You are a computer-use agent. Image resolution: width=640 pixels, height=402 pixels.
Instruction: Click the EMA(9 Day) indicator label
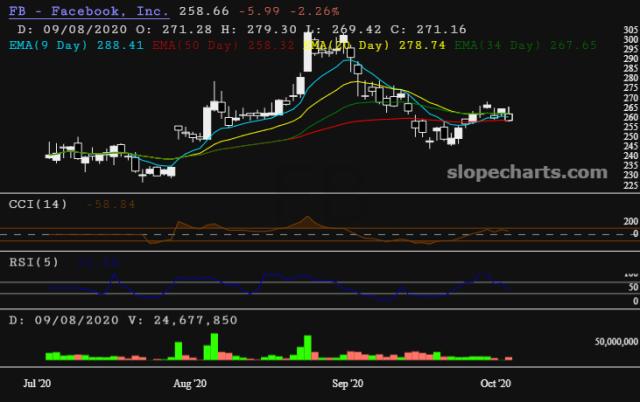click(48, 45)
